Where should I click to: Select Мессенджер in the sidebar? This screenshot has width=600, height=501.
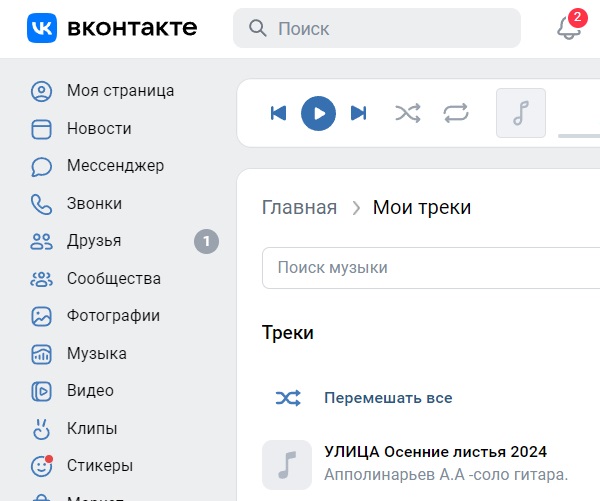pos(116,166)
